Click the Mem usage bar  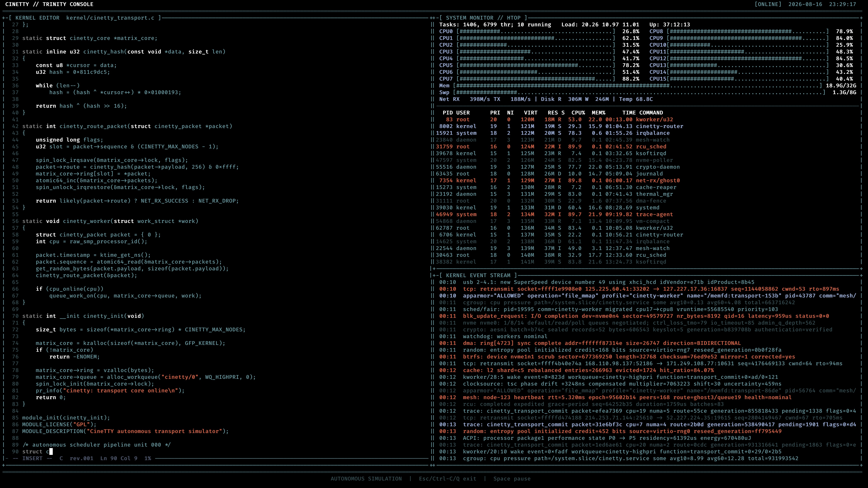pos(637,85)
